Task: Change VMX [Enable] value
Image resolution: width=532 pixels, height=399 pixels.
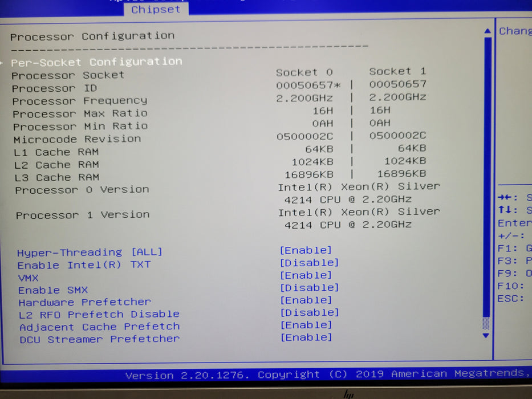Action: point(306,275)
